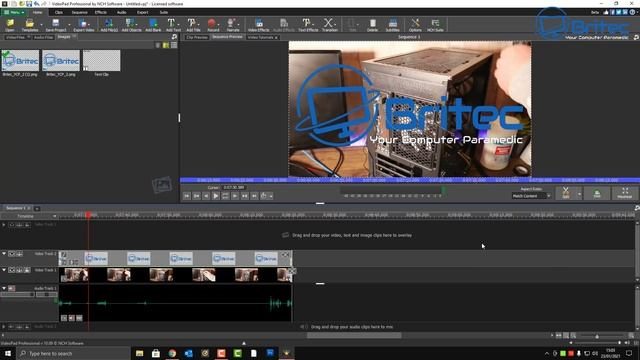Start screen recording with Record icon

213,25
